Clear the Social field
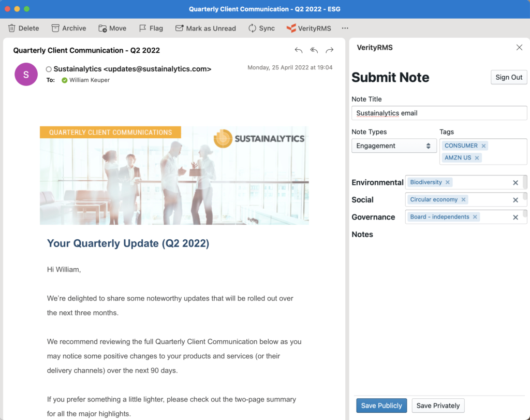Image resolution: width=530 pixels, height=420 pixels. (516, 200)
